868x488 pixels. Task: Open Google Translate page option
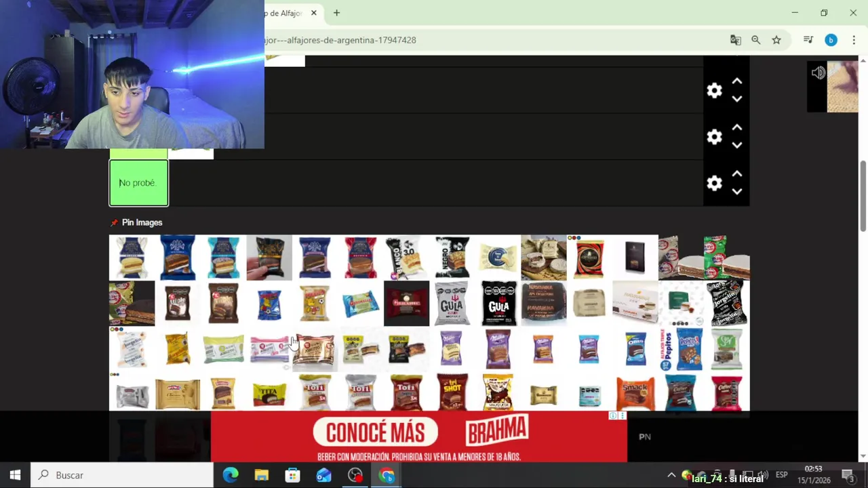pyautogui.click(x=736, y=40)
